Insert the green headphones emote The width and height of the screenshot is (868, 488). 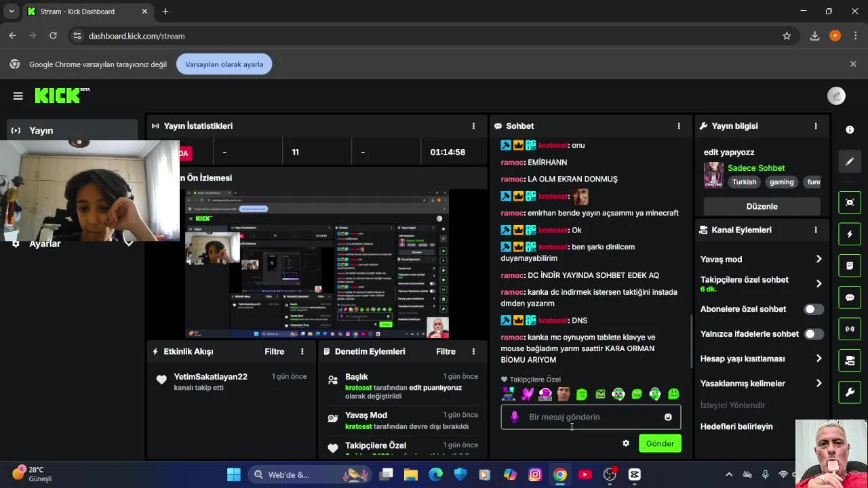click(655, 394)
